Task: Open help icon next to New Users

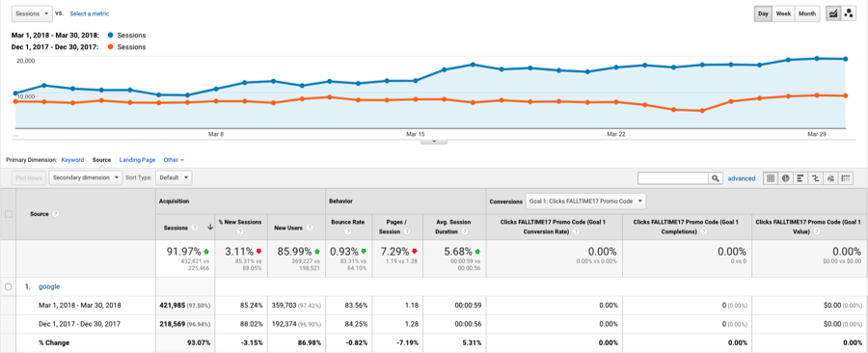Action: coord(310,227)
